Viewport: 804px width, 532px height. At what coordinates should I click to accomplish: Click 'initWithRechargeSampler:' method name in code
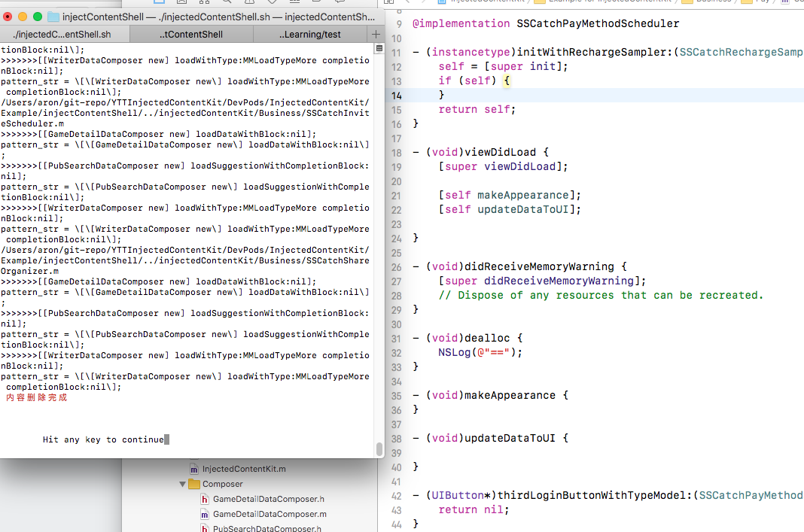click(595, 52)
